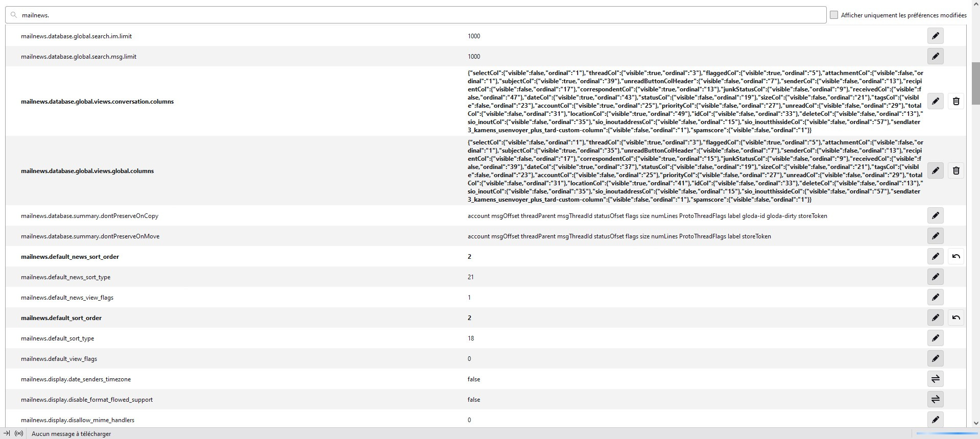
Task: Toggle mailnews.display.date_senders_timezone value
Action: [935, 379]
